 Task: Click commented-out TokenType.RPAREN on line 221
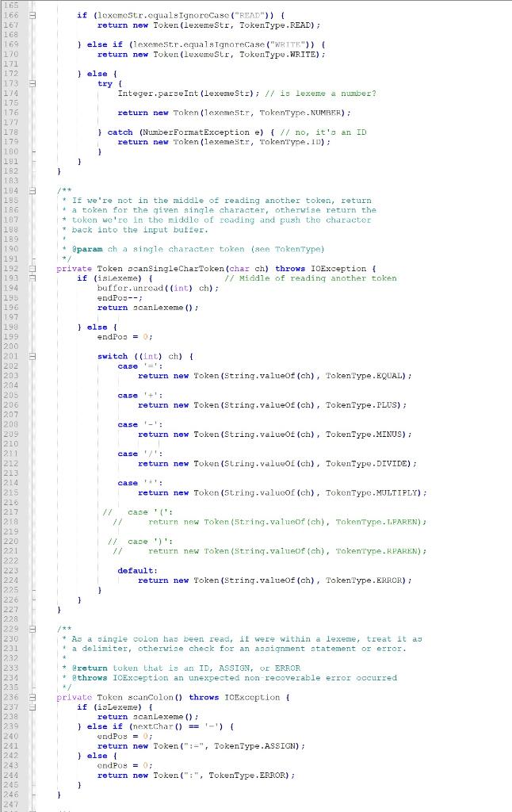[x=378, y=551]
